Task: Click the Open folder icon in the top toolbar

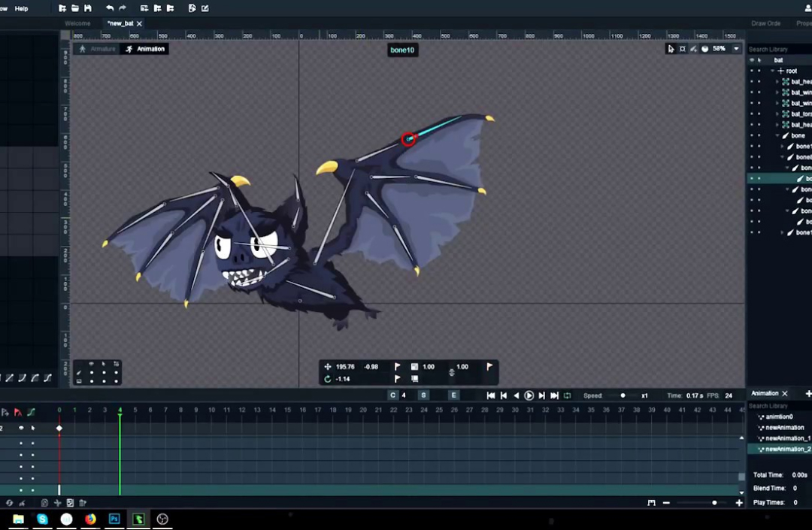Action: pyautogui.click(x=75, y=8)
